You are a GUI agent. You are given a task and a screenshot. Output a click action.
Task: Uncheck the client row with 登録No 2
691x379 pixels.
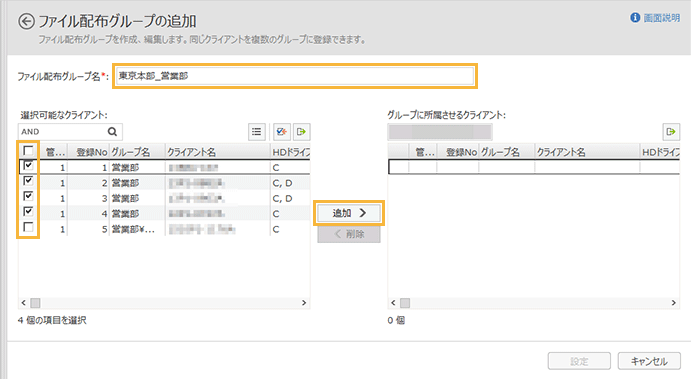(x=28, y=181)
